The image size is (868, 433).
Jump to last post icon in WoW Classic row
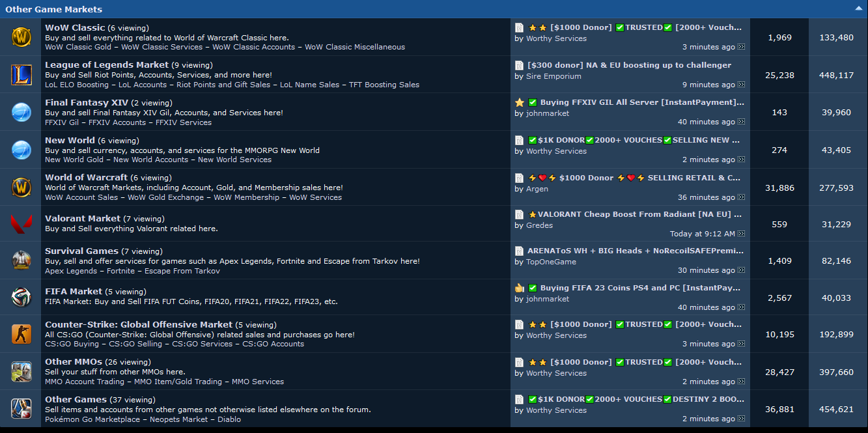[x=742, y=48]
